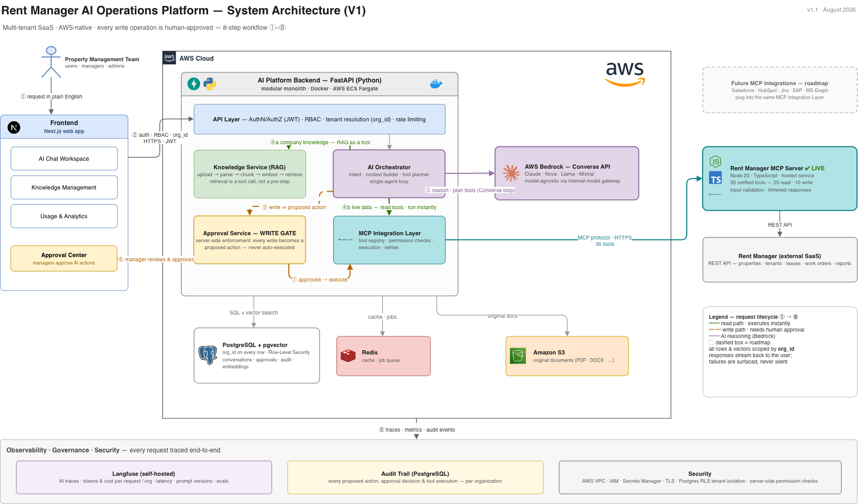Select the Langfuse (self-hosted) box
Image resolution: width=858 pixels, height=504 pixels.
click(144, 477)
